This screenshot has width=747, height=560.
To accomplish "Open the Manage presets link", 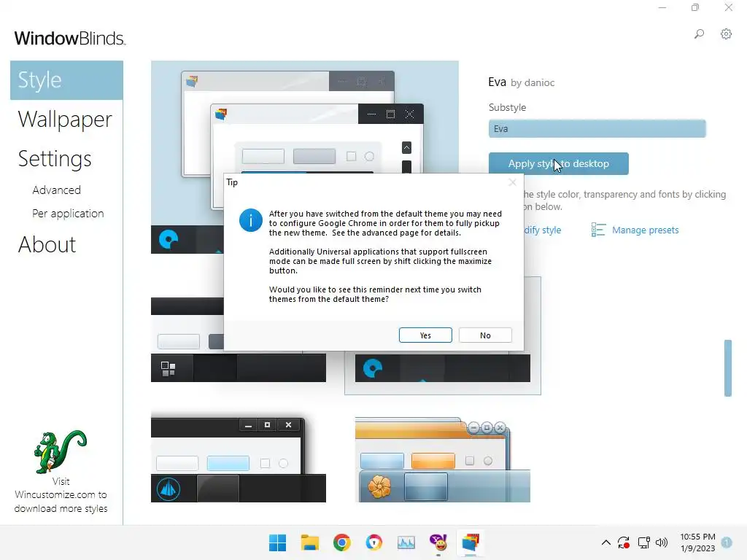I will pyautogui.click(x=645, y=230).
